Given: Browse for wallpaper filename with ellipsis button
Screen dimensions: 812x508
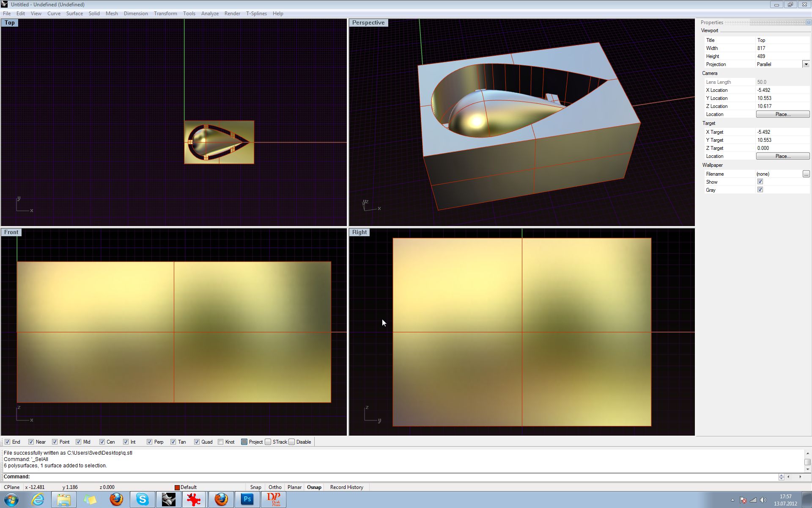Looking at the screenshot, I should click(806, 174).
